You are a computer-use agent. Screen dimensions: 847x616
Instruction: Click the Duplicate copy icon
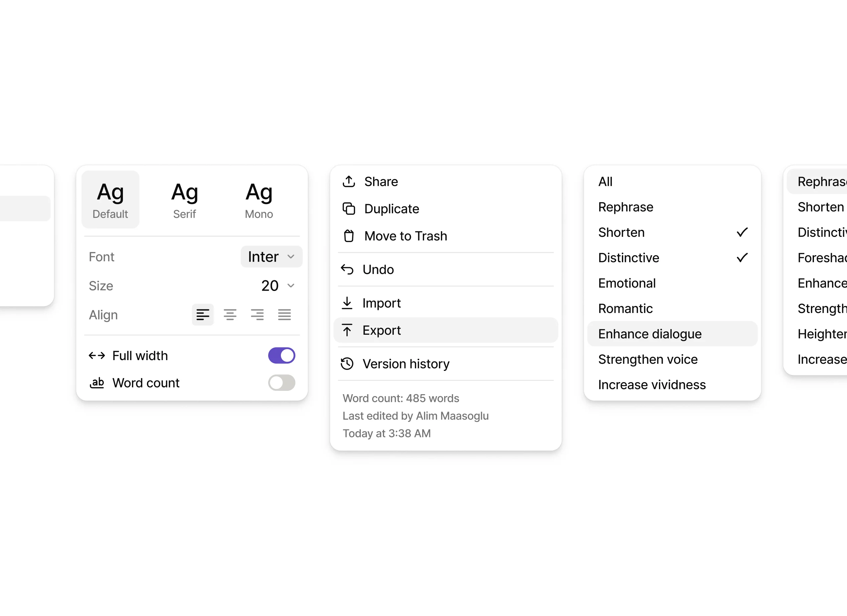pos(348,209)
